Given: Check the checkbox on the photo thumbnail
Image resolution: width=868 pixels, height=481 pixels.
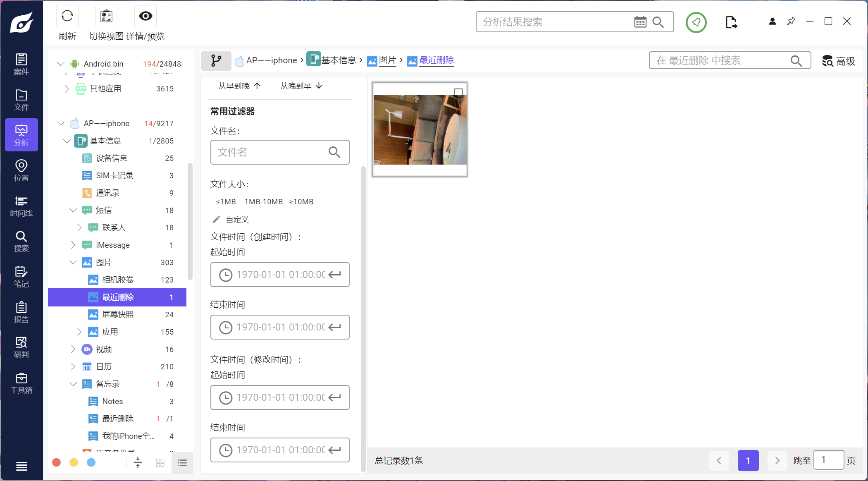Looking at the screenshot, I should (458, 92).
